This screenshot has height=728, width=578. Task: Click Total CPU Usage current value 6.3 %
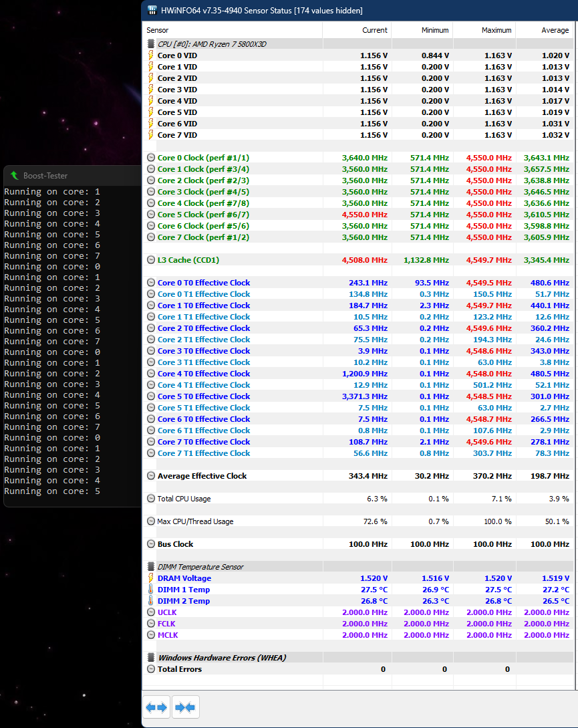377,499
